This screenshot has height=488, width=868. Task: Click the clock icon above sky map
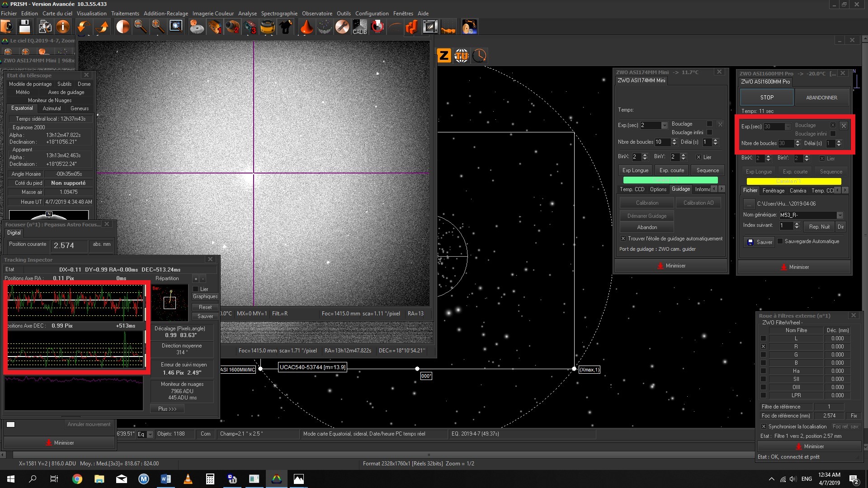(x=479, y=56)
